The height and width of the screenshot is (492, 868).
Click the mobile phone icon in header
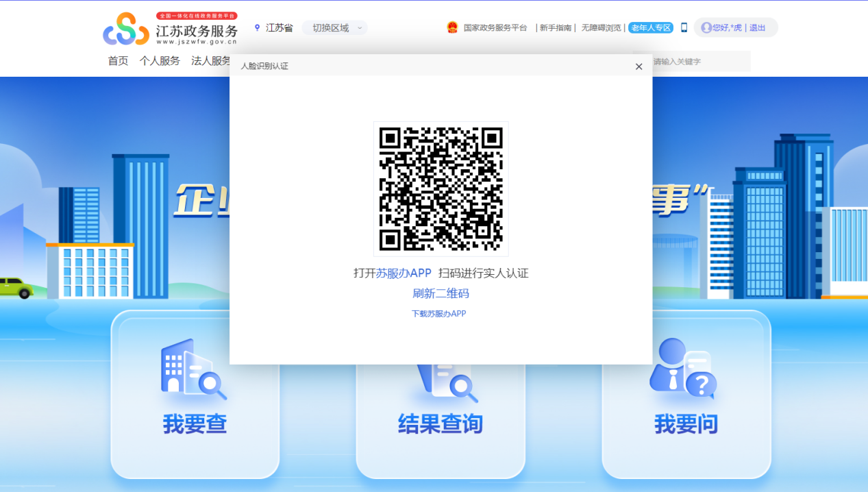(684, 28)
